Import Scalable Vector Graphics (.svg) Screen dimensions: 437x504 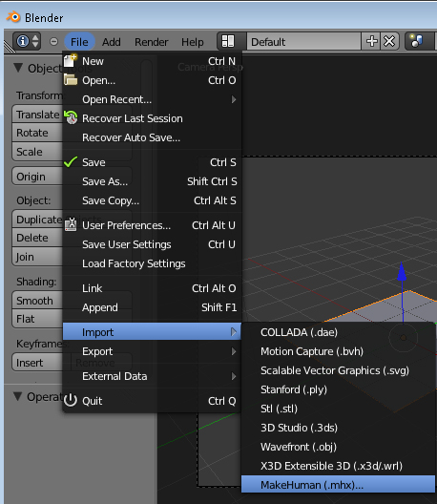(x=338, y=370)
